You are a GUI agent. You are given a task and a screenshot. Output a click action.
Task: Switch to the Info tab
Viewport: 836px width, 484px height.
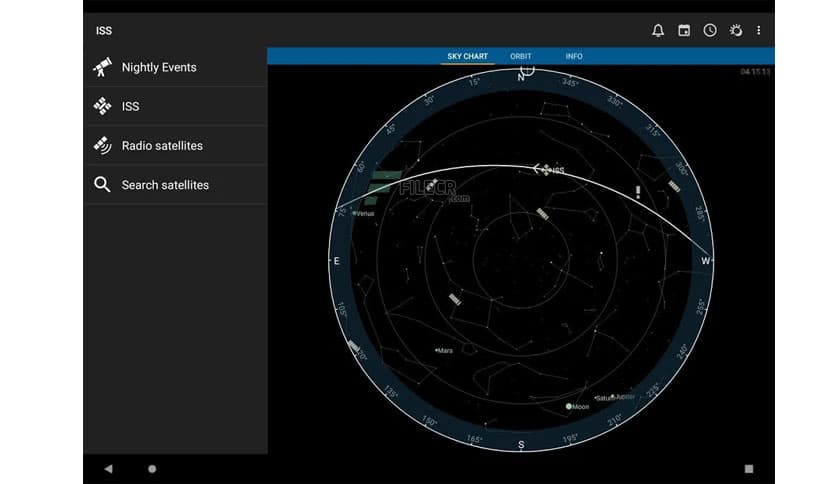pos(574,56)
